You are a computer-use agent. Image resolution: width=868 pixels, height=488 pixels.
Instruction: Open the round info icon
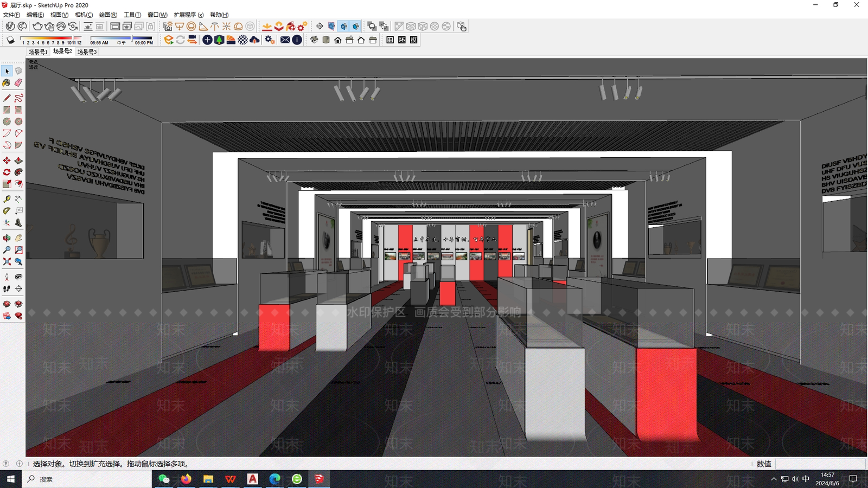point(297,40)
